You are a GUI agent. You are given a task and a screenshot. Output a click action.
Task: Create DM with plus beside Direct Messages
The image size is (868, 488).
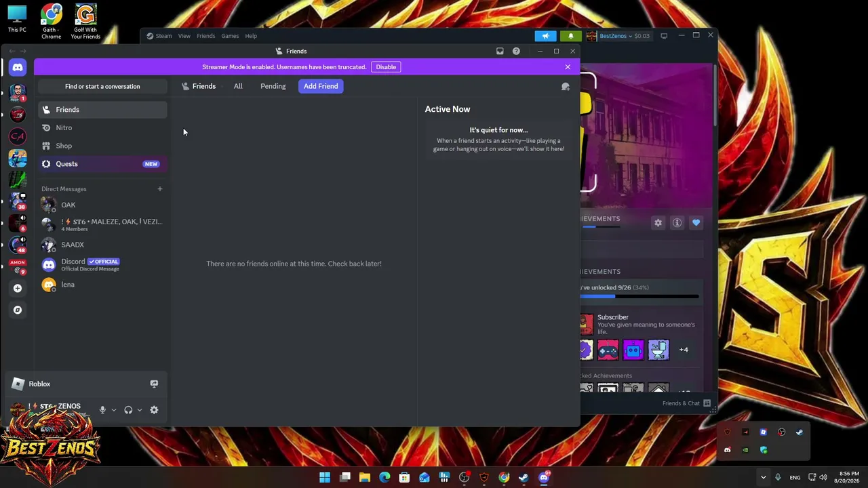click(160, 189)
